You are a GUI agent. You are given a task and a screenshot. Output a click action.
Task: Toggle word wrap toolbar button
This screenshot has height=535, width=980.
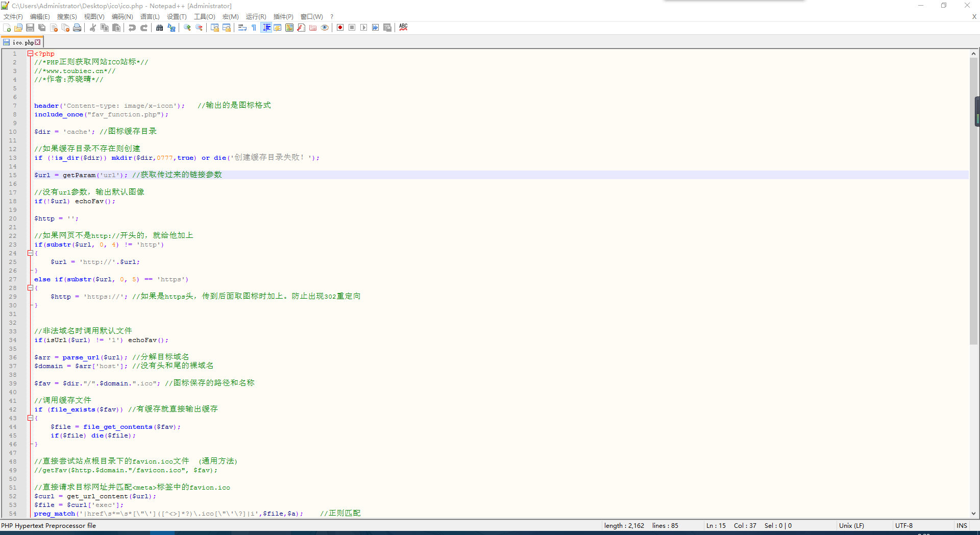[242, 28]
